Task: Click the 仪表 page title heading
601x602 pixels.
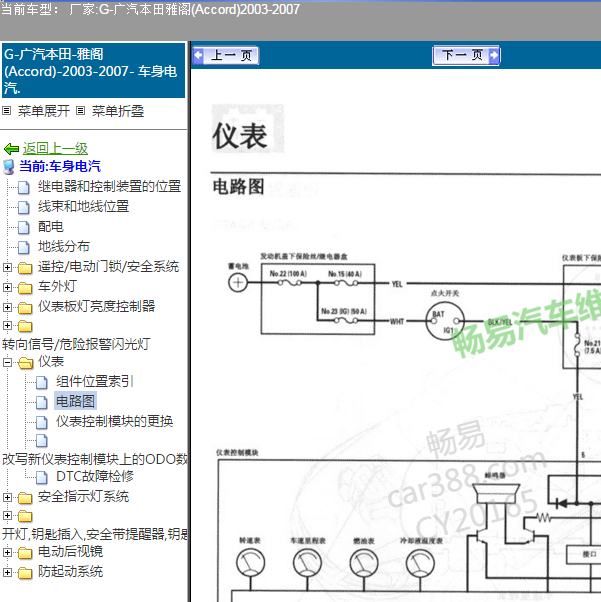Action: pos(240,136)
